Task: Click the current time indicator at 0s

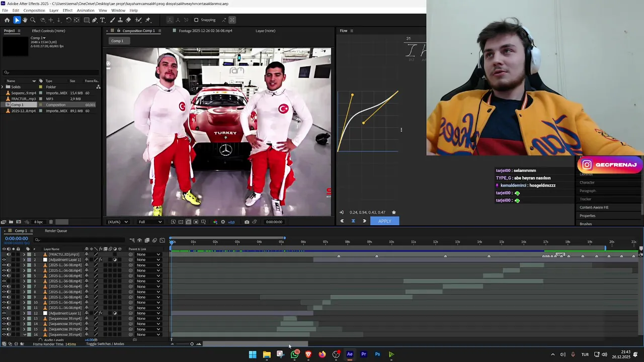Action: point(172,242)
